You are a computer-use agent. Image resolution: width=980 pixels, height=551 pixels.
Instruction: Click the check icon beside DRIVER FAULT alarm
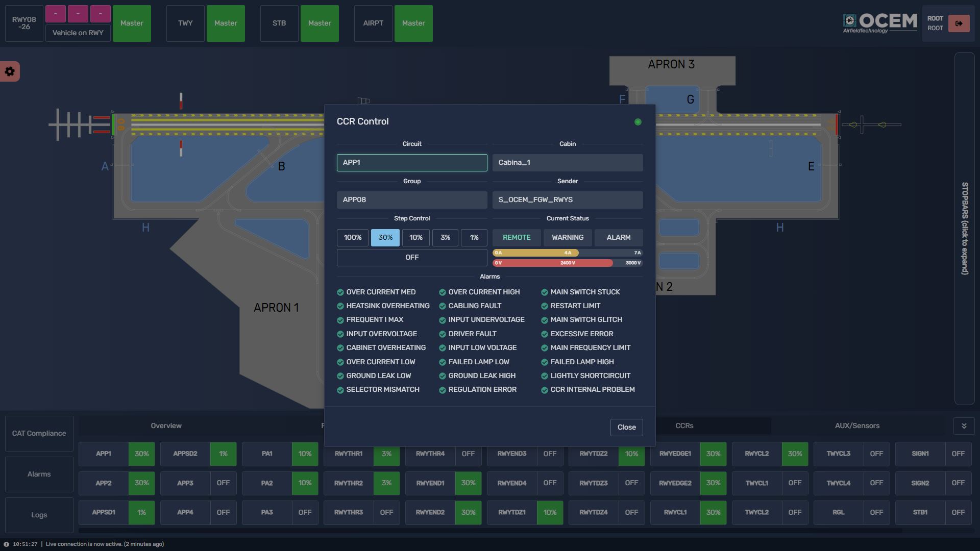pos(442,334)
